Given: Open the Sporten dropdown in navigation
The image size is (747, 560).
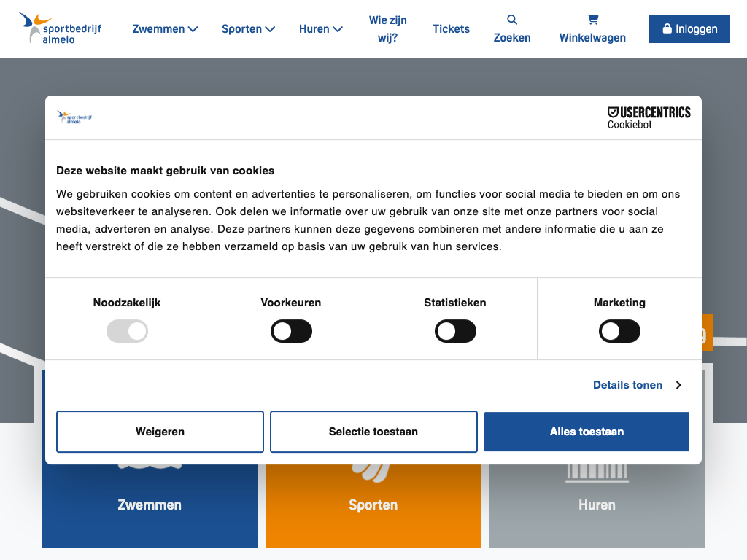Looking at the screenshot, I should pyautogui.click(x=248, y=29).
